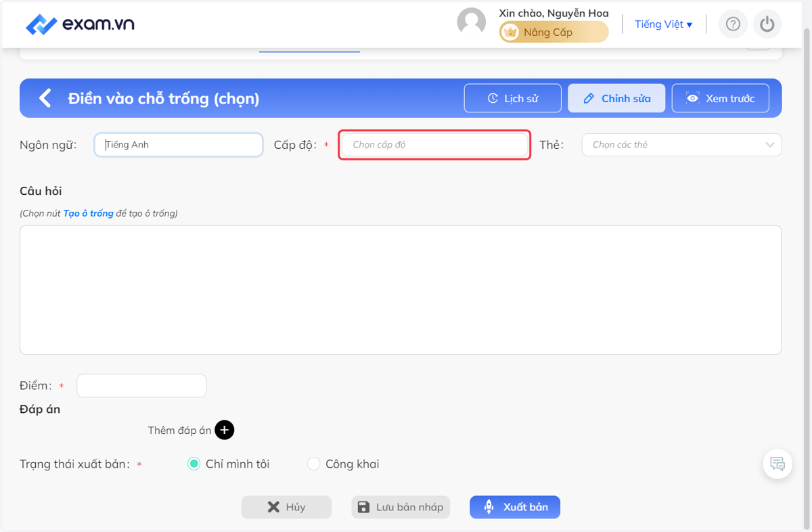Viewport: 812px width, 532px height.
Task: Click the Tạo ô trống link
Action: click(88, 213)
